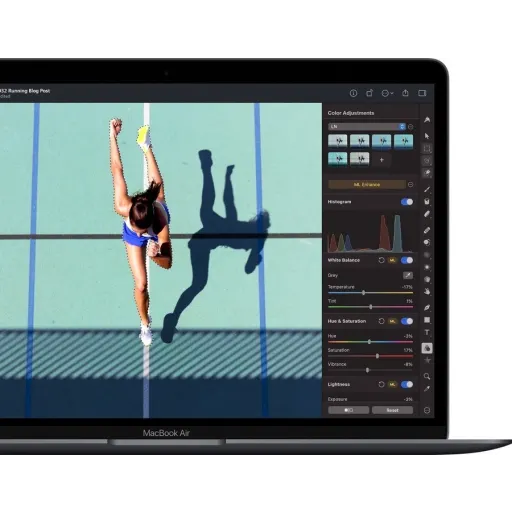The width and height of the screenshot is (512, 512).
Task: Select the Repair bandage tool
Action: [427, 230]
